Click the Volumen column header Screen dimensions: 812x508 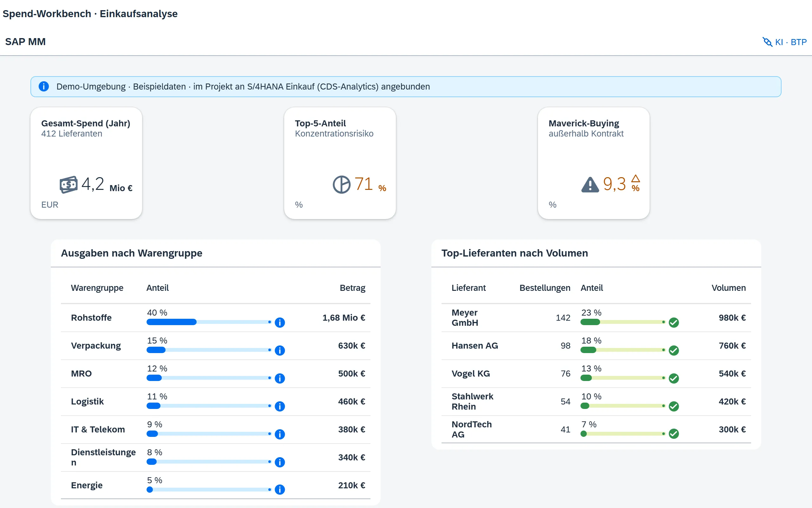[x=729, y=288]
